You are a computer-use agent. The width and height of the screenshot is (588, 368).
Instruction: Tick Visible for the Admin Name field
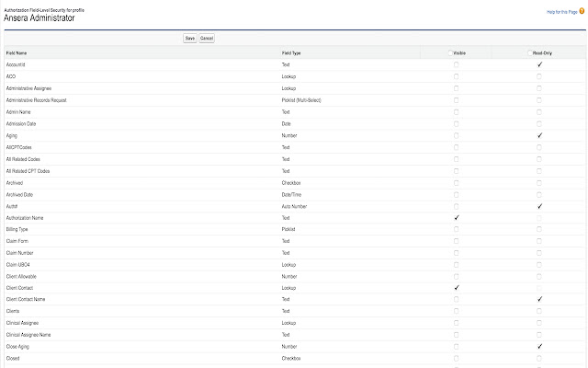pos(456,112)
